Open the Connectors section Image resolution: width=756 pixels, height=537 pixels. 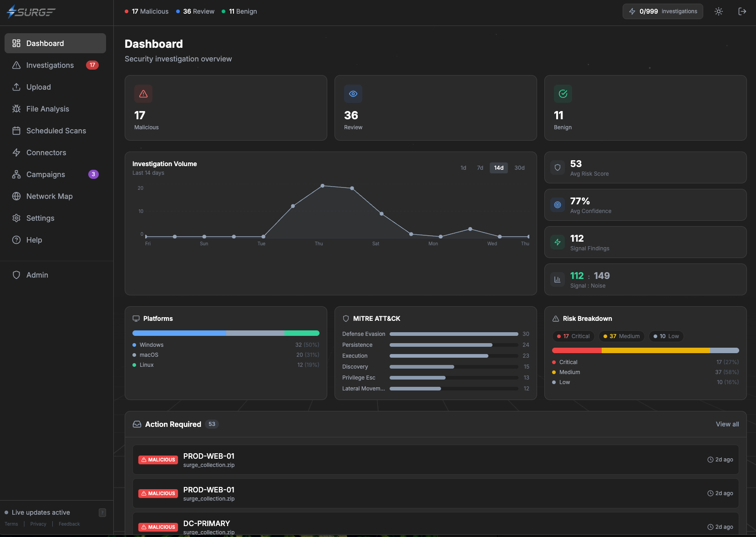click(46, 152)
